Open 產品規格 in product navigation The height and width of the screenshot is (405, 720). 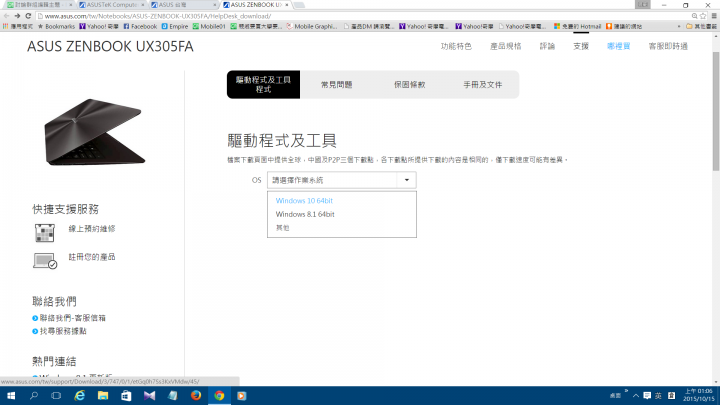point(506,46)
